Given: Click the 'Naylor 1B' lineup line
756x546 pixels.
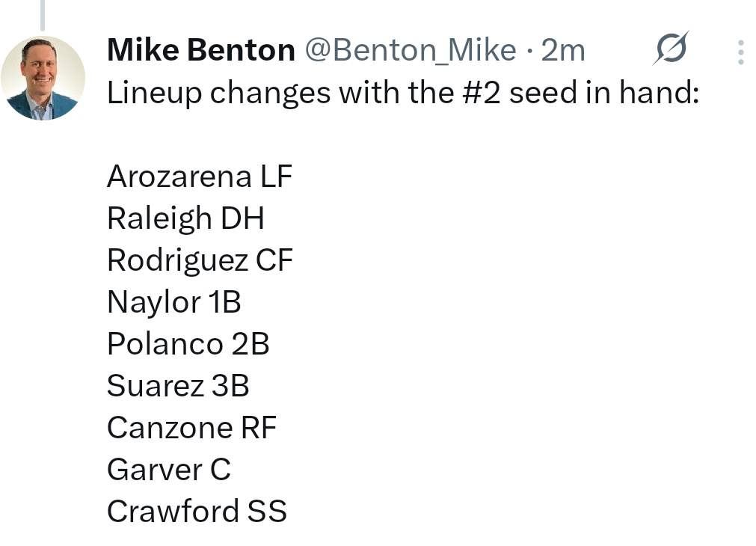Looking at the screenshot, I should tap(174, 302).
